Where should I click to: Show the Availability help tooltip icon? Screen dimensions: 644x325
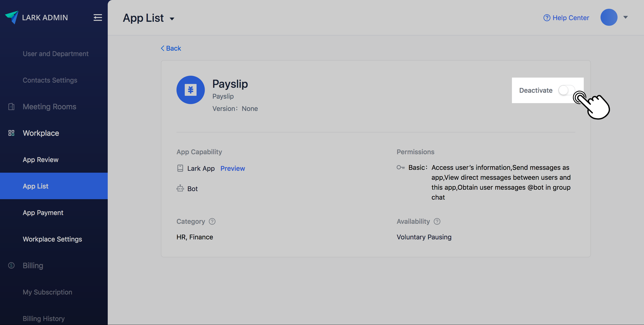[x=437, y=221]
